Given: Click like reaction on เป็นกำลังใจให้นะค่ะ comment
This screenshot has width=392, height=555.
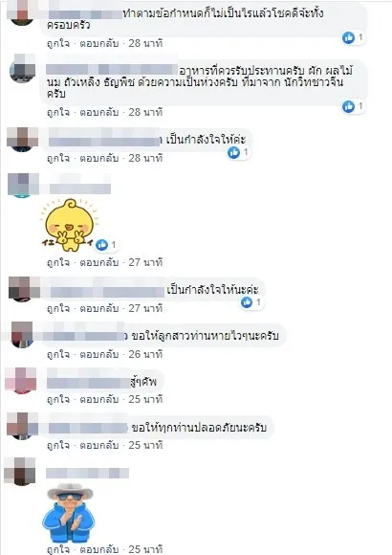Looking at the screenshot, I should (x=247, y=302).
